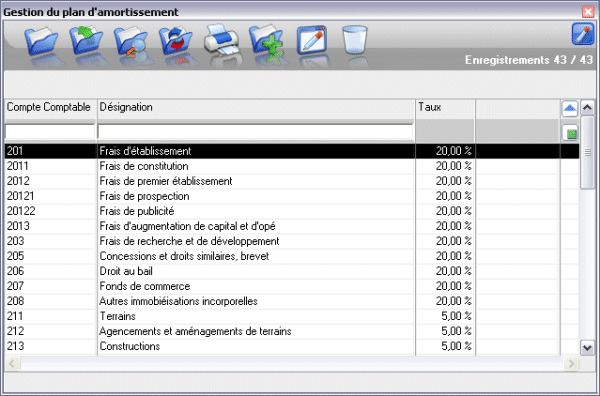The image size is (600, 396).
Task: Click folder with green plus icon
Action: 266,41
